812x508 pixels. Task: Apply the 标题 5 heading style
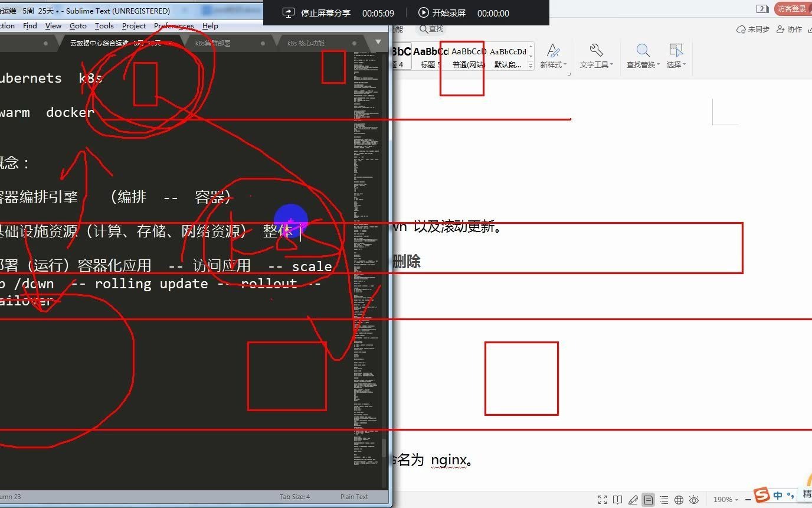click(431, 57)
